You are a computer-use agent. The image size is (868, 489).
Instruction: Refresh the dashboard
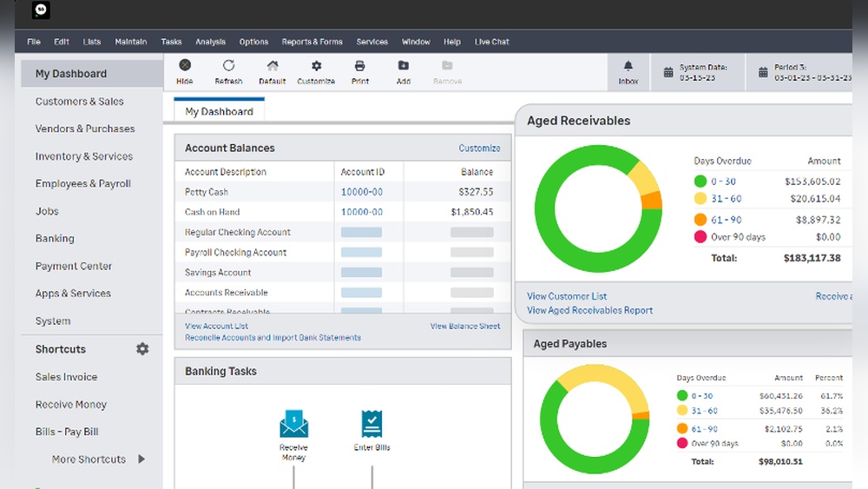(x=228, y=65)
